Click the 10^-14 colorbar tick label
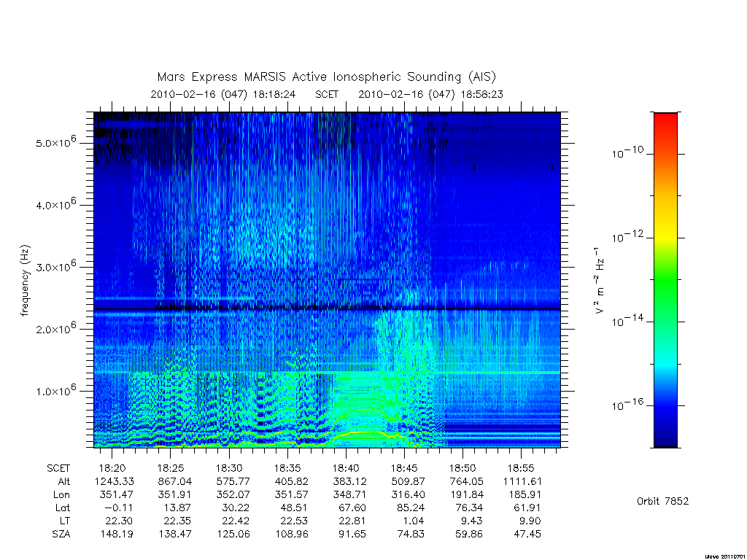Viewport: 747px width, 560px height. [627, 321]
